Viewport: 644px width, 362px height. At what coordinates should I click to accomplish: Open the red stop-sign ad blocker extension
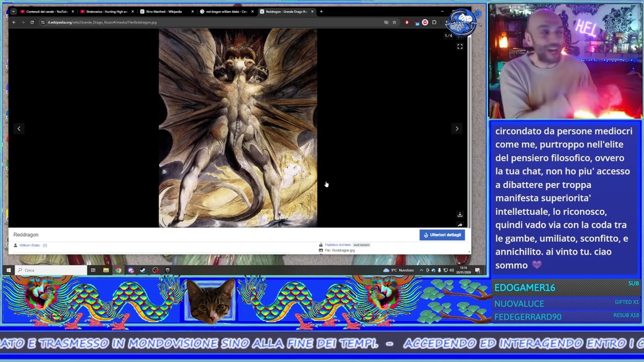425,22
